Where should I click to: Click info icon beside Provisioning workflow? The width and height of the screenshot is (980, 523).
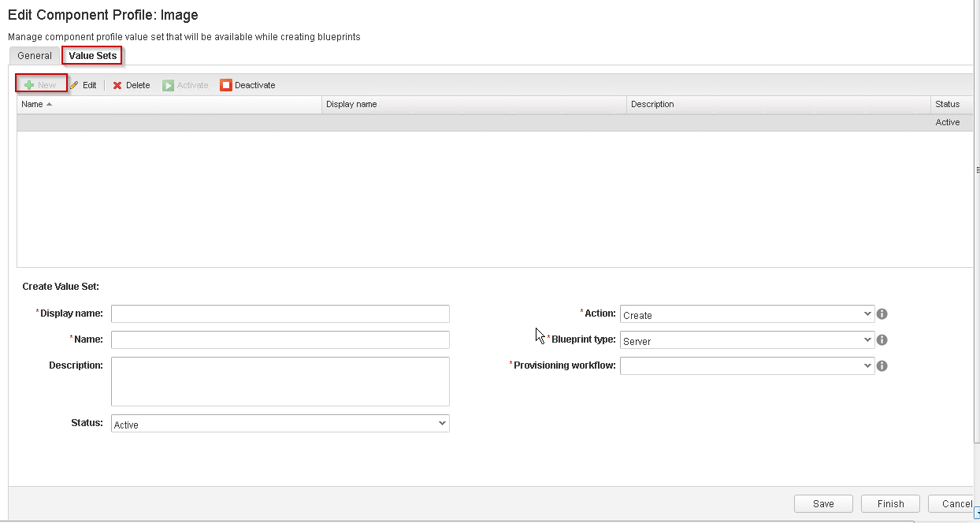pos(882,366)
